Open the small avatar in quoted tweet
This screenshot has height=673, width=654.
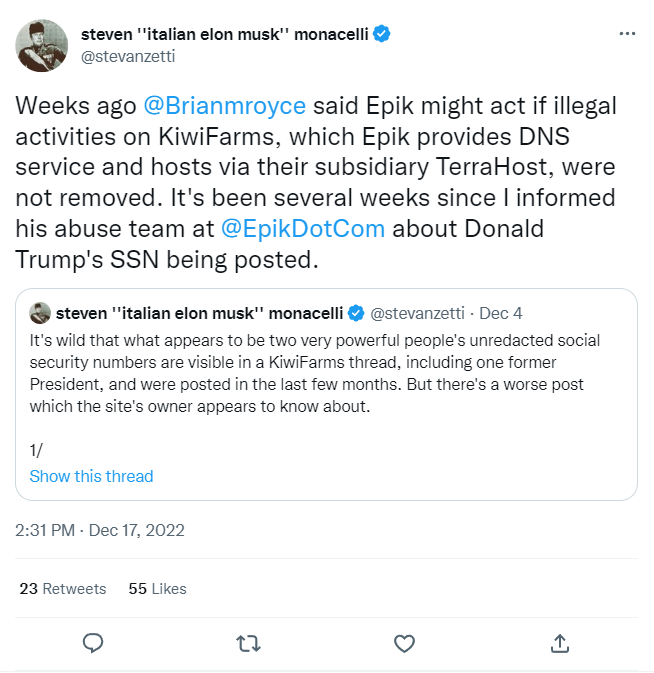click(x=40, y=313)
